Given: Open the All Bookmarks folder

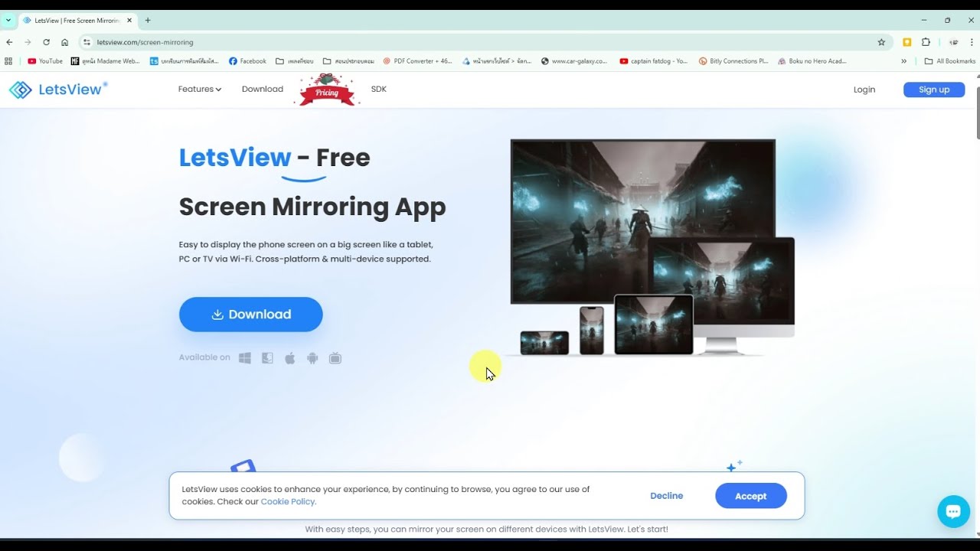Looking at the screenshot, I should (950, 61).
